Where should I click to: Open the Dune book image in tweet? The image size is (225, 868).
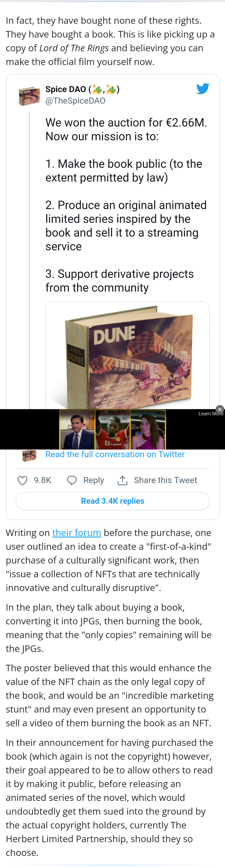pos(128,356)
